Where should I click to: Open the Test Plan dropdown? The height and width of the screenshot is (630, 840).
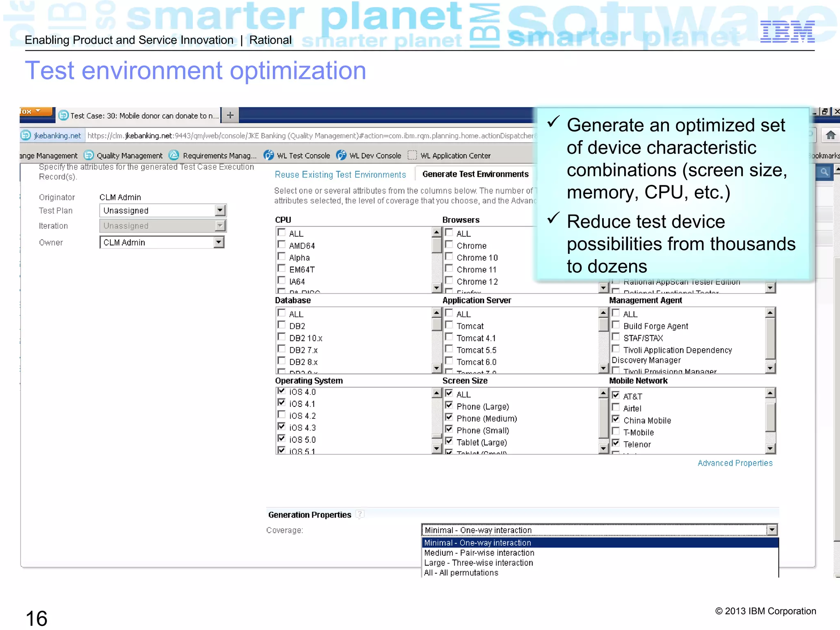coord(163,210)
